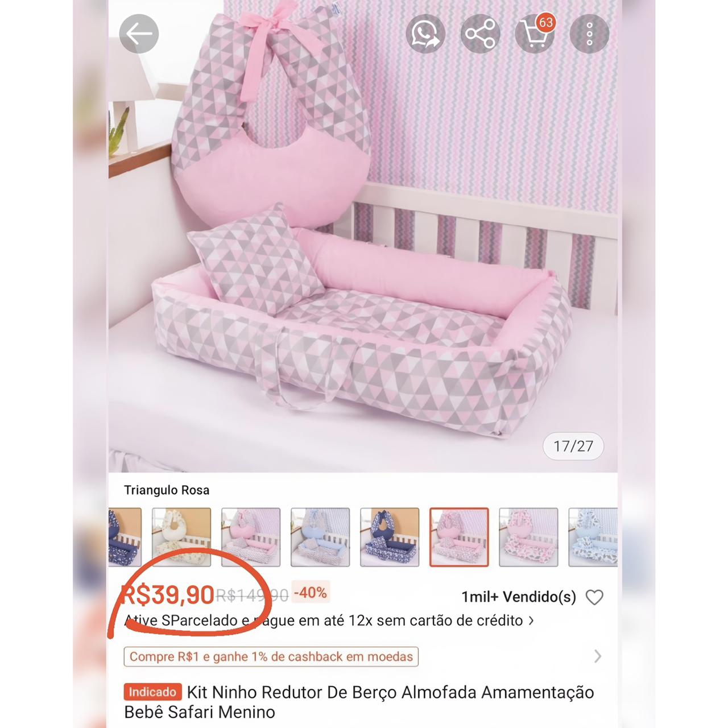Tap the 17/27 image counter
Image resolution: width=728 pixels, height=728 pixels.
[x=573, y=446]
